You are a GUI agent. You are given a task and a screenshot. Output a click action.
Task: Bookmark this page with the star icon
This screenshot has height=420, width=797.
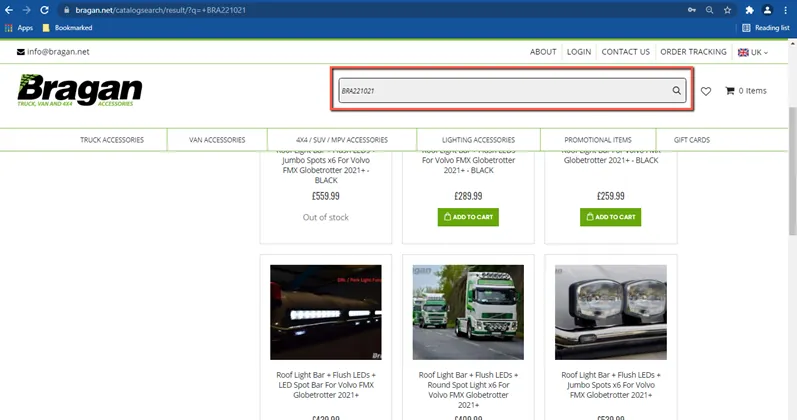pyautogui.click(x=727, y=10)
